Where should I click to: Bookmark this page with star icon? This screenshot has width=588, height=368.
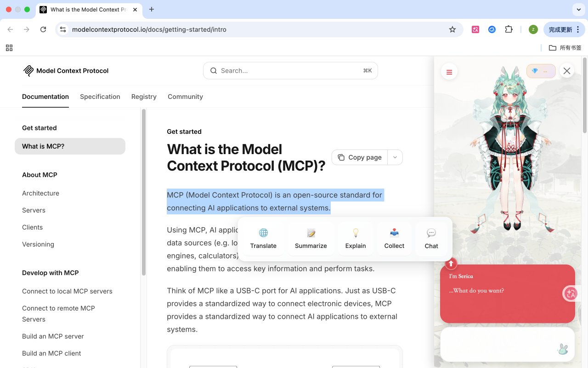click(x=452, y=29)
